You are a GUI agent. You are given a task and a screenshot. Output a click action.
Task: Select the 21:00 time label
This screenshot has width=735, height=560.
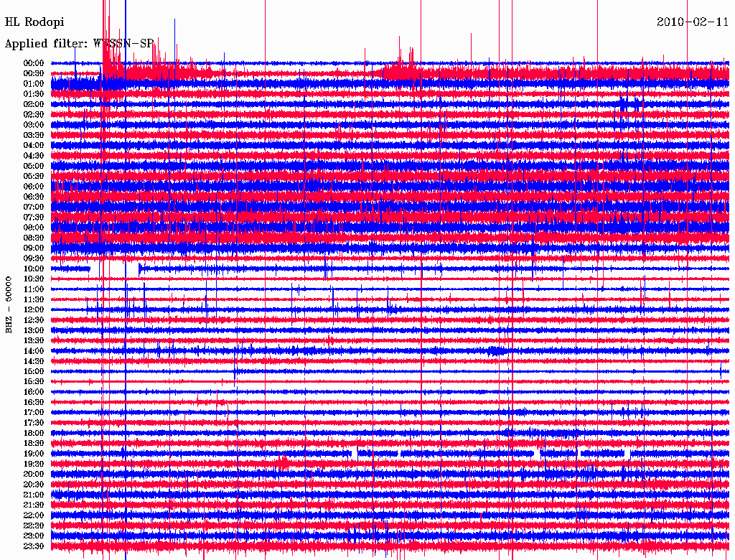(x=34, y=495)
